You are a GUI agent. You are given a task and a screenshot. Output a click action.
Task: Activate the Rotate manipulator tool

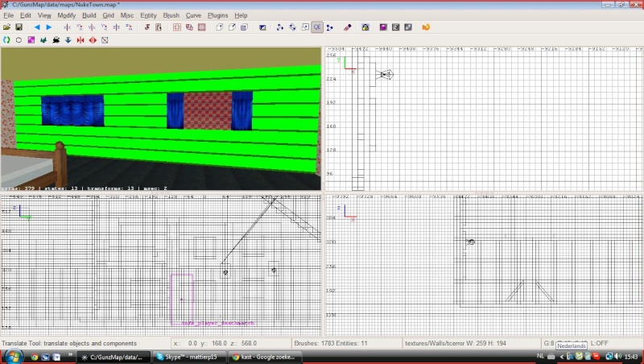[x=292, y=27]
